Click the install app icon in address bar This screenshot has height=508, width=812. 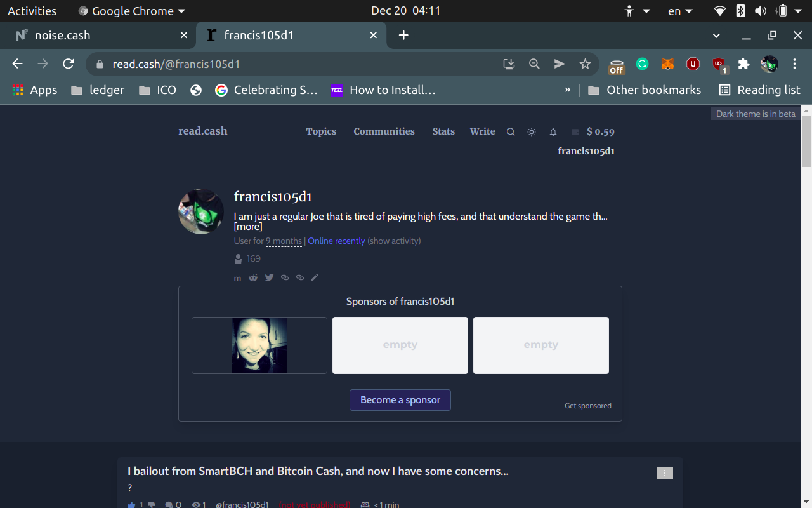509,63
